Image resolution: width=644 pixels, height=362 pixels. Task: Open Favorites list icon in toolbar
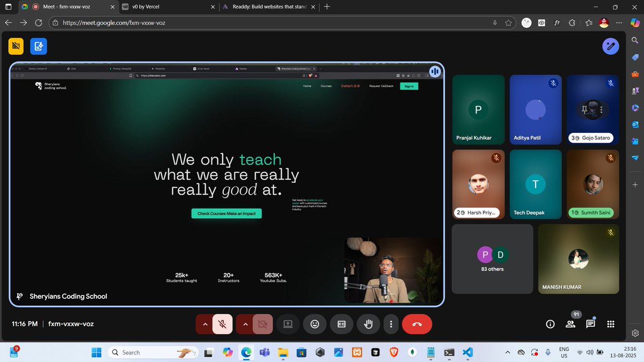pos(589,23)
